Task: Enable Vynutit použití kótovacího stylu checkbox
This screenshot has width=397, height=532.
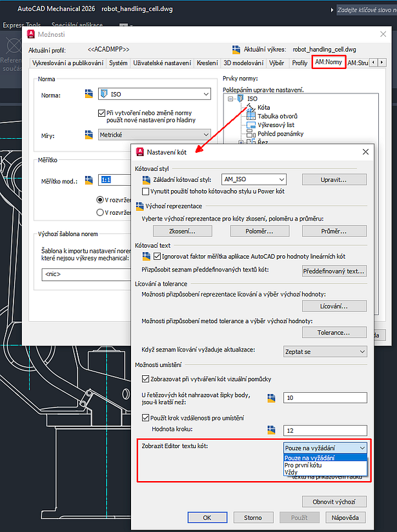Action: [x=145, y=191]
